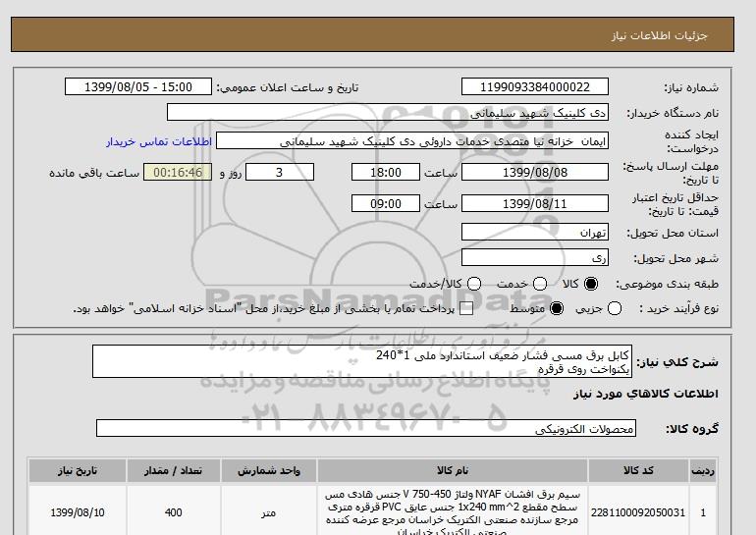Open the اطلاعات تماس خریدار link
This screenshot has height=535, width=756.
(x=159, y=142)
